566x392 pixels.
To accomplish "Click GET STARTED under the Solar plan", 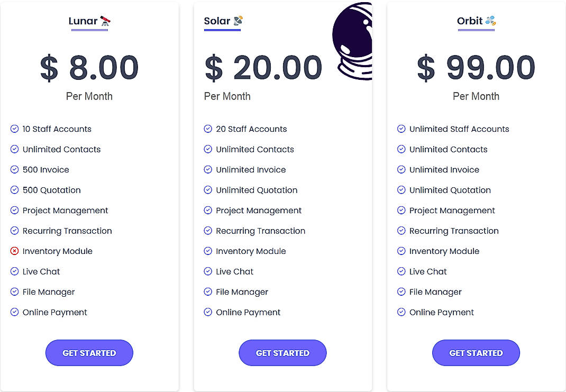I will (282, 353).
